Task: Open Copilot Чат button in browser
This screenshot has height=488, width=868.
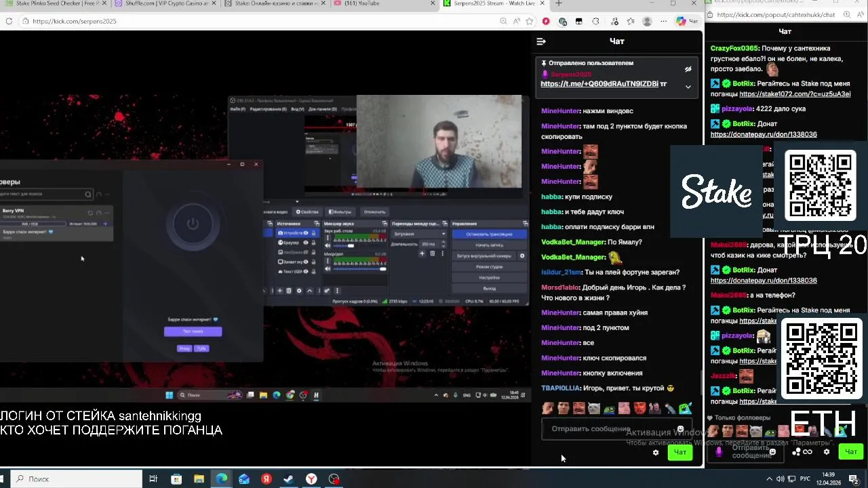Action: pos(687,21)
